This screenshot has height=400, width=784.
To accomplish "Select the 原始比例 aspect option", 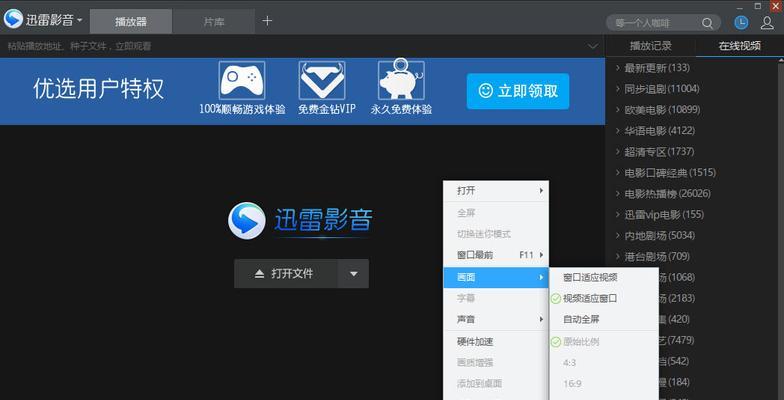I will click(604, 342).
